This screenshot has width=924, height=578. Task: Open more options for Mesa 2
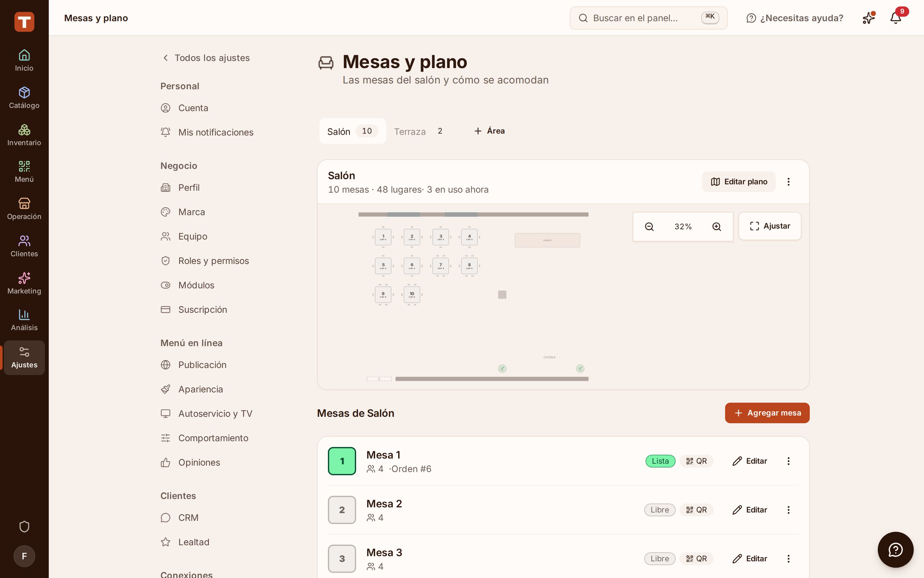788,510
